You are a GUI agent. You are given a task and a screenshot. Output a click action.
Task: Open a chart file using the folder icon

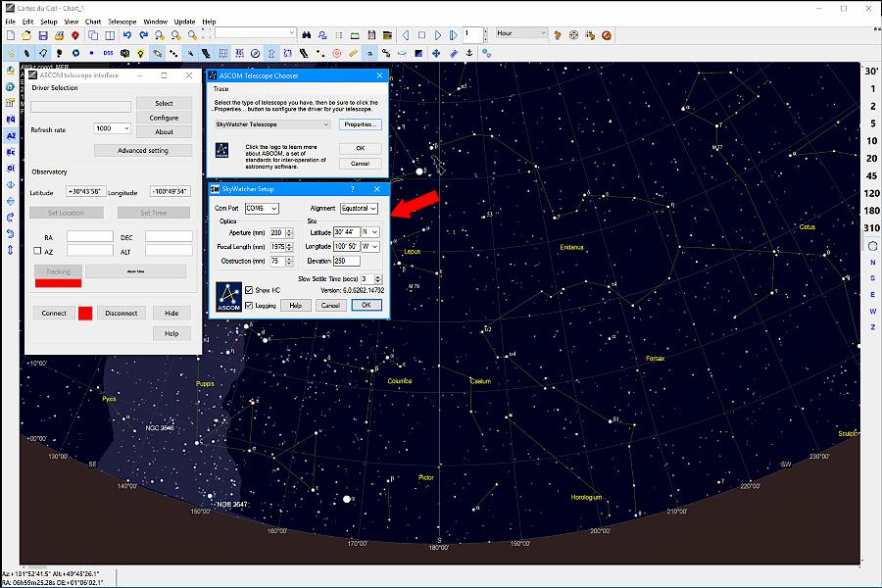pos(26,35)
